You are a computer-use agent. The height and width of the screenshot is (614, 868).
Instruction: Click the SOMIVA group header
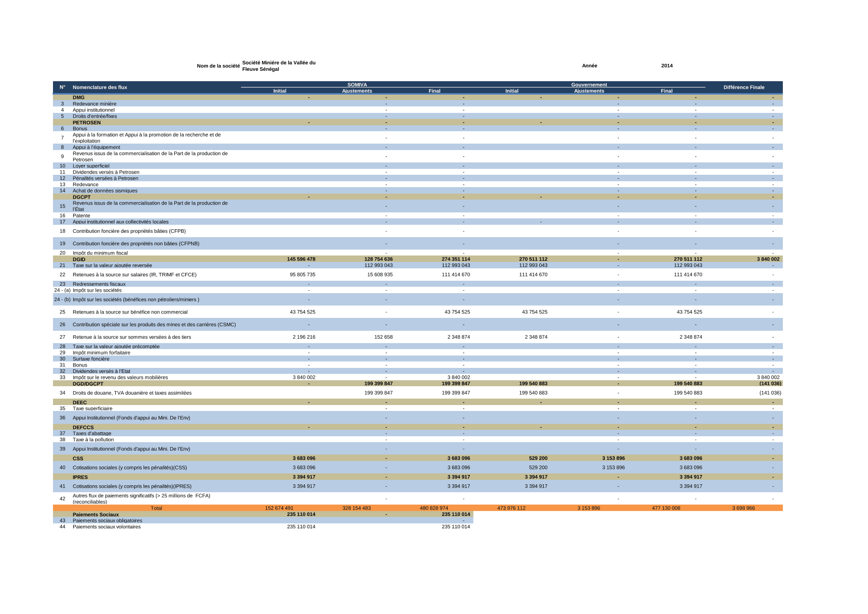357,85
